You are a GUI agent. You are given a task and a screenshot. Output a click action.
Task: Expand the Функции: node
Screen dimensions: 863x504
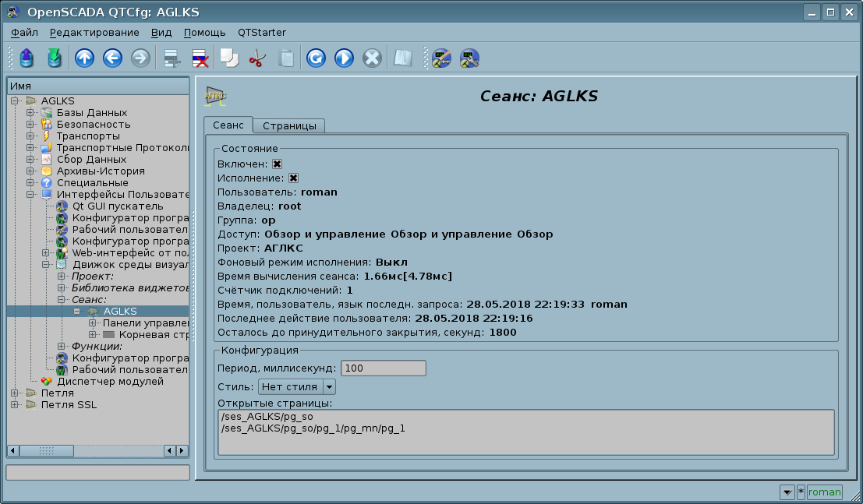point(61,346)
